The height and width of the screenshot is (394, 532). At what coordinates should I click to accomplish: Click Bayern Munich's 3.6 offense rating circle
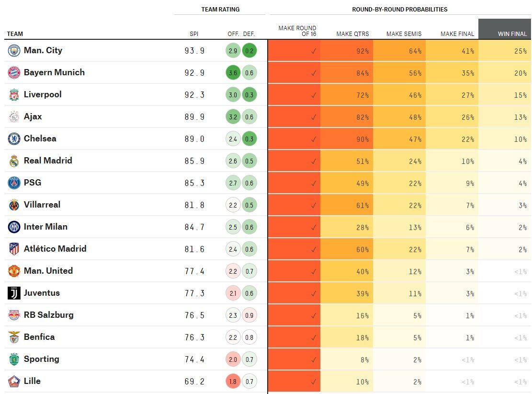(x=233, y=73)
